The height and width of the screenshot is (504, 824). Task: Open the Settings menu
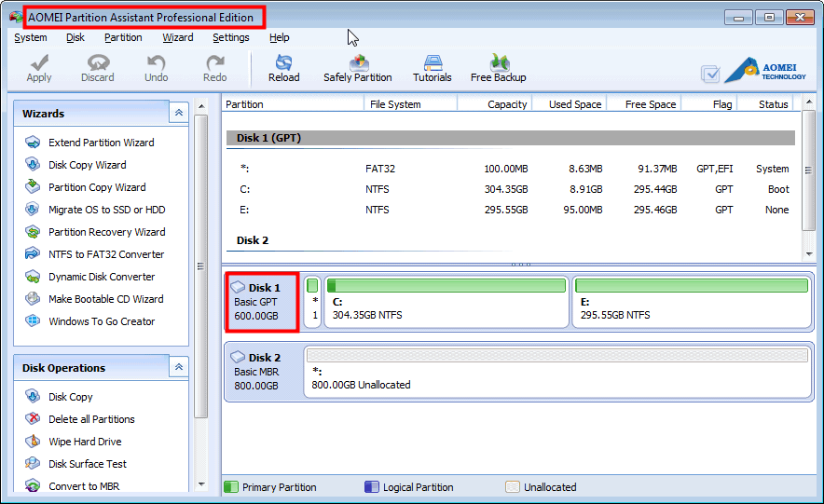(x=230, y=37)
